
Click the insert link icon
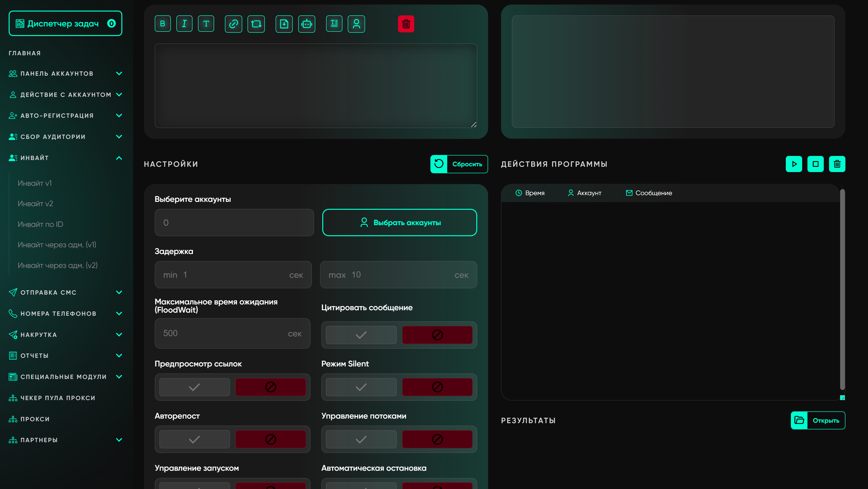coord(233,24)
